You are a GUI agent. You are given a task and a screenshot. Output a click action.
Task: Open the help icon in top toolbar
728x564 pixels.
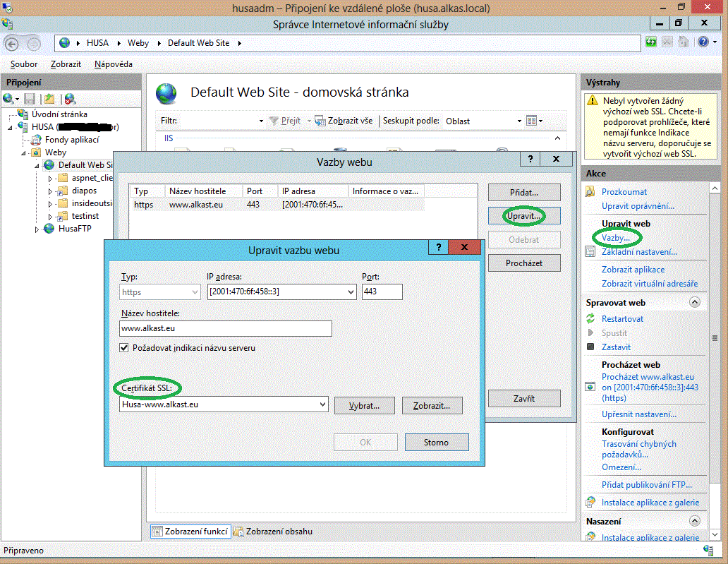click(x=703, y=43)
